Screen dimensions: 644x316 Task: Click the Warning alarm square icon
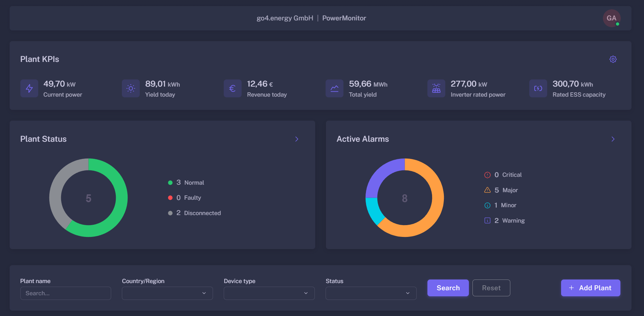[x=487, y=220]
